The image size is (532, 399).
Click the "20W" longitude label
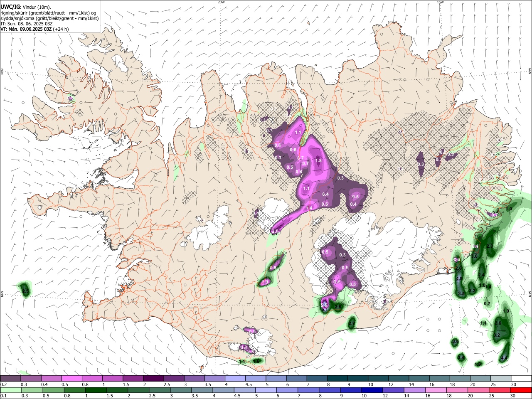click(221, 2)
